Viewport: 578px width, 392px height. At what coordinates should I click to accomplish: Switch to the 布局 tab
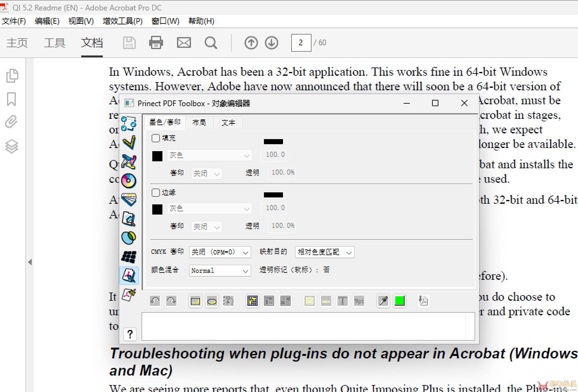point(199,123)
